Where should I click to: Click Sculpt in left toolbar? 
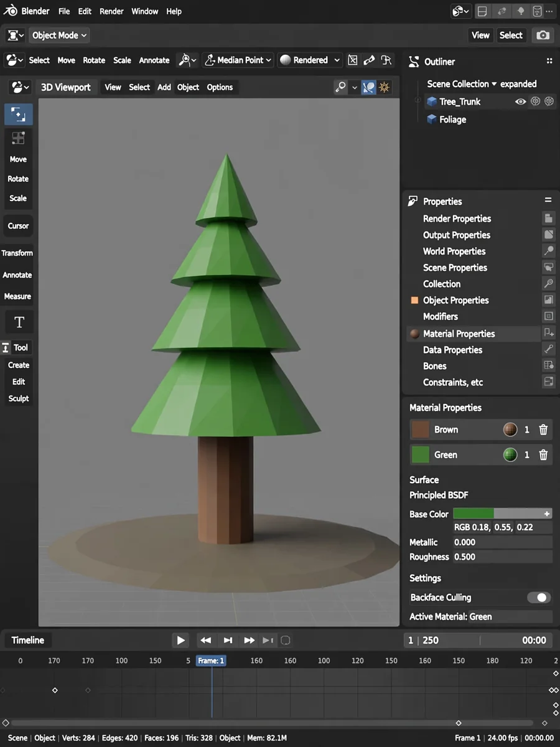coord(19,398)
